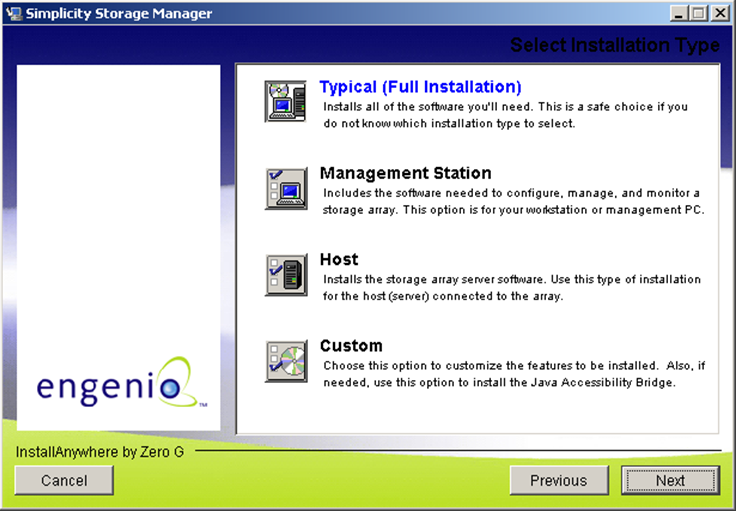Go back with the Previous button
737x513 pixels.
point(558,480)
